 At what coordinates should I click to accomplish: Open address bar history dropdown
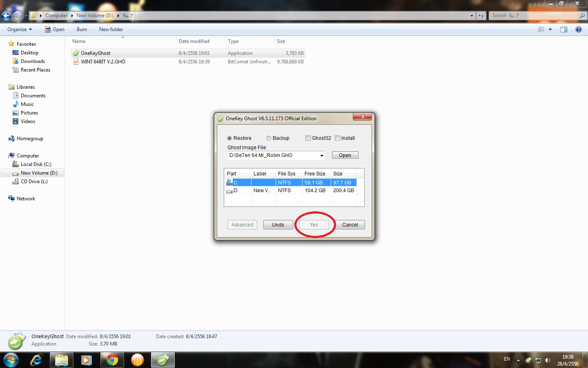(472, 16)
